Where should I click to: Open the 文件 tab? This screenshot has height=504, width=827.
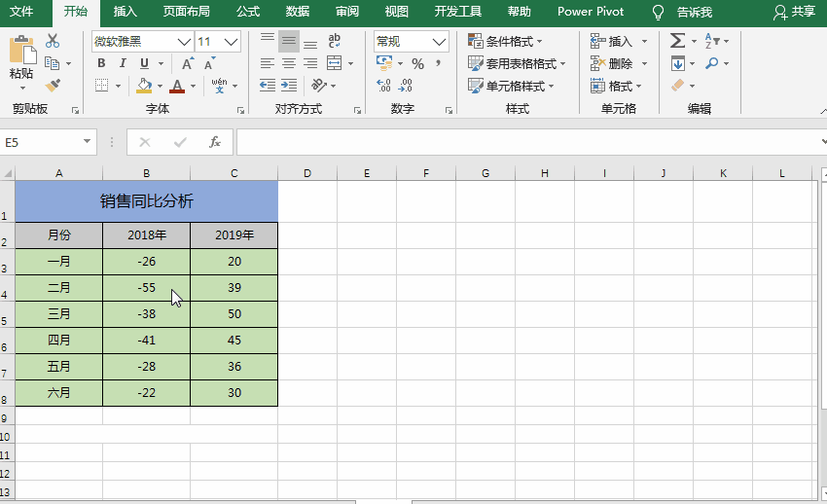tap(21, 12)
